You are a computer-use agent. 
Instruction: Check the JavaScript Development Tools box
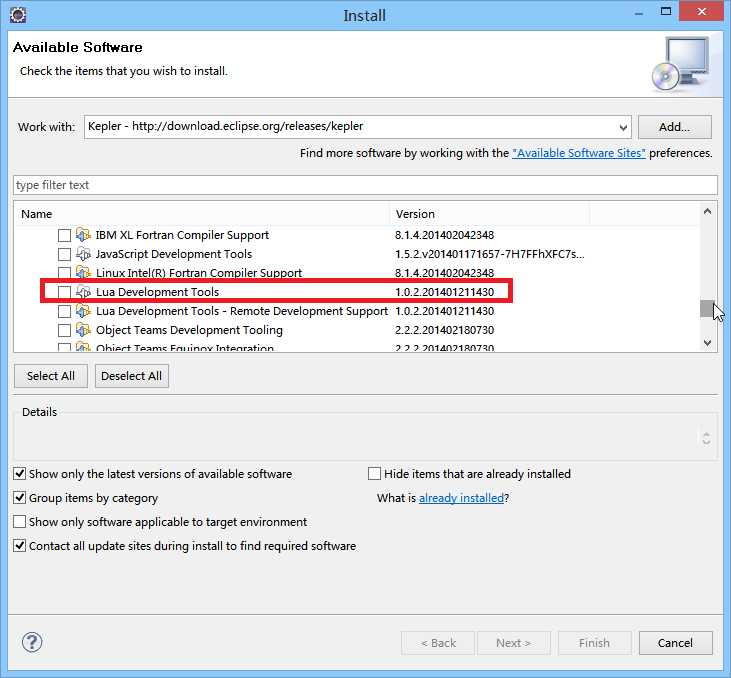pyautogui.click(x=64, y=254)
